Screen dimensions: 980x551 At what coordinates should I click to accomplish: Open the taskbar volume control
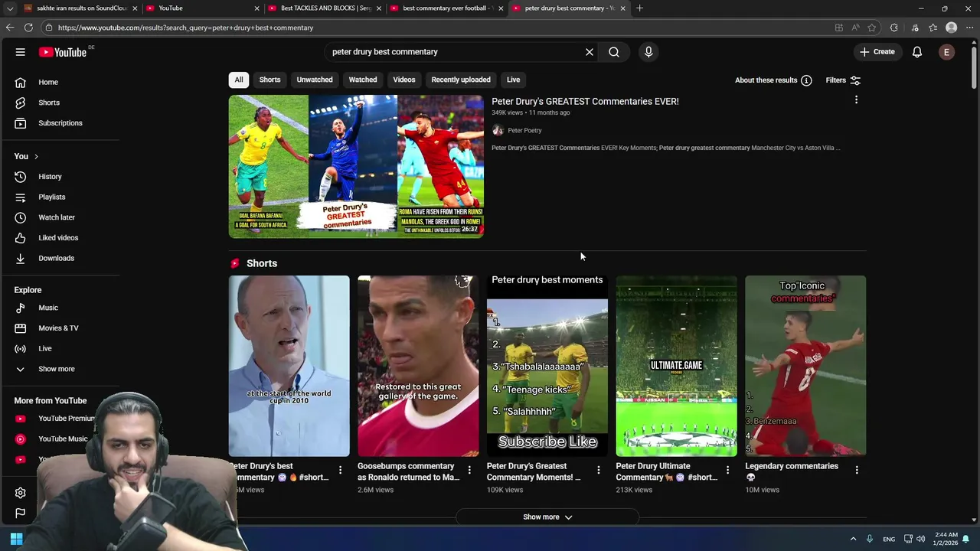point(921,539)
